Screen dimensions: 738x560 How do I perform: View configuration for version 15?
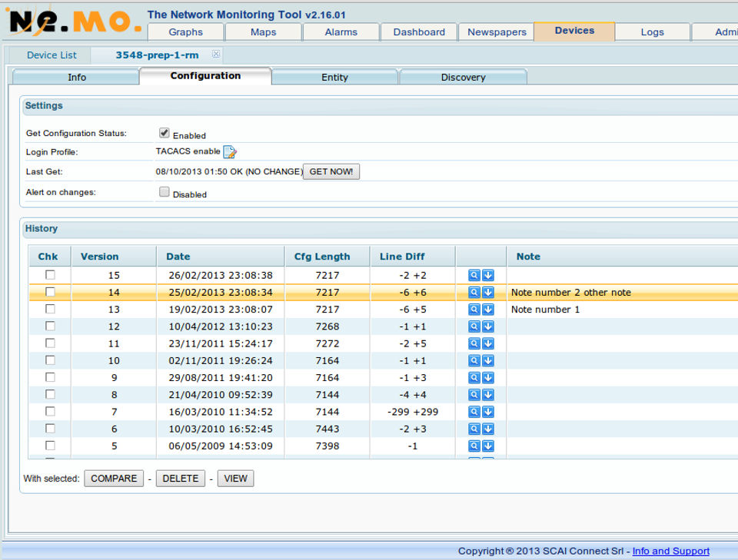click(x=474, y=275)
